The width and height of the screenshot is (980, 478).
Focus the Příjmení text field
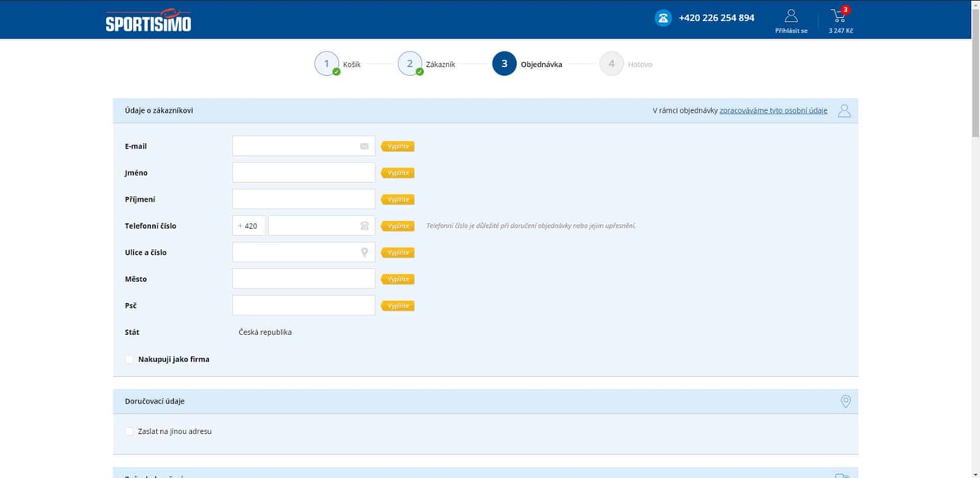tap(304, 199)
